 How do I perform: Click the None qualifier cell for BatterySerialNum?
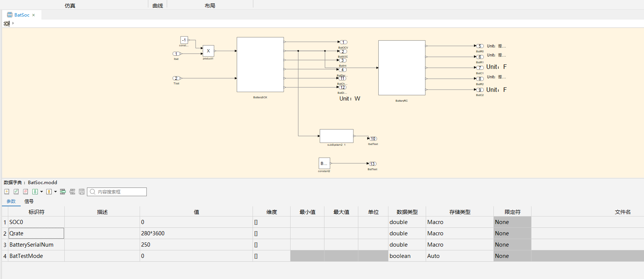click(x=513, y=245)
